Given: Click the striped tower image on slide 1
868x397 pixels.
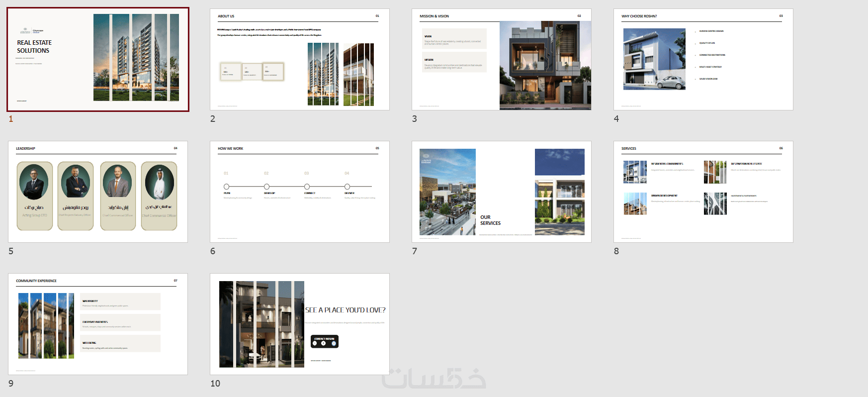Looking at the screenshot, I should (x=136, y=57).
